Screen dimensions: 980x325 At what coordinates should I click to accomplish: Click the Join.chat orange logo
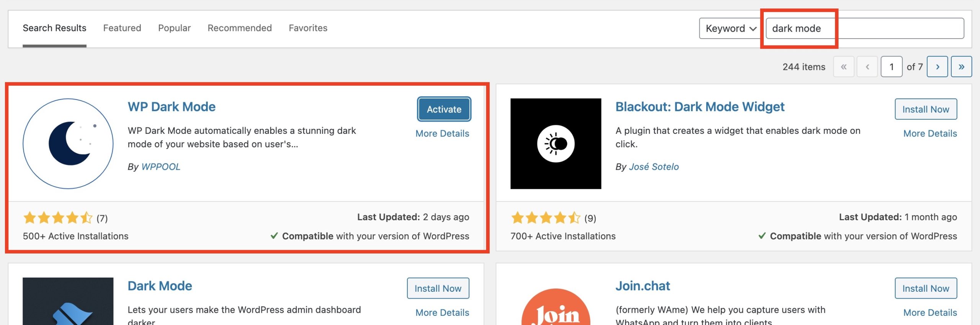coord(555,307)
